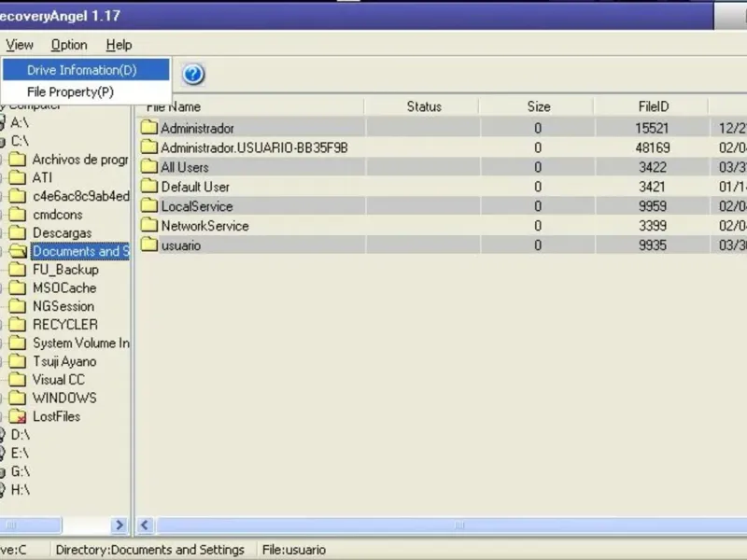This screenshot has width=747, height=560.
Task: Select Administrador folder icon in file list
Action: 149,127
